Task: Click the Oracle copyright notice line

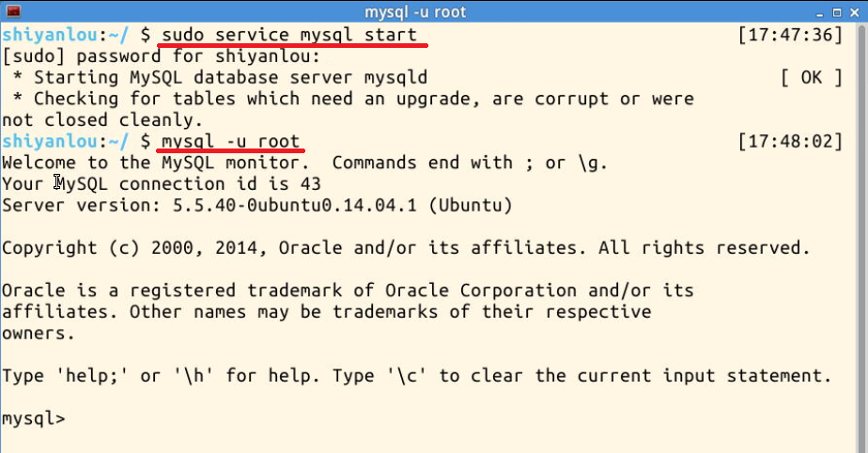Action: point(406,248)
